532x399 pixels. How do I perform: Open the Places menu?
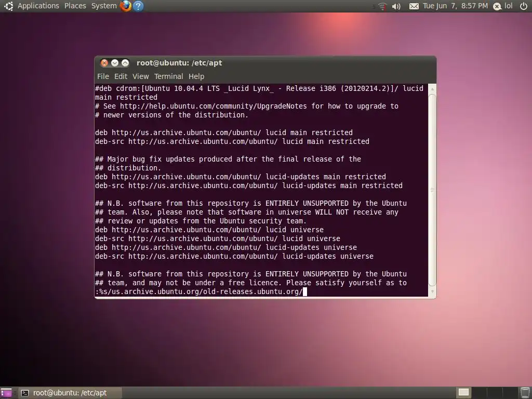tap(75, 6)
